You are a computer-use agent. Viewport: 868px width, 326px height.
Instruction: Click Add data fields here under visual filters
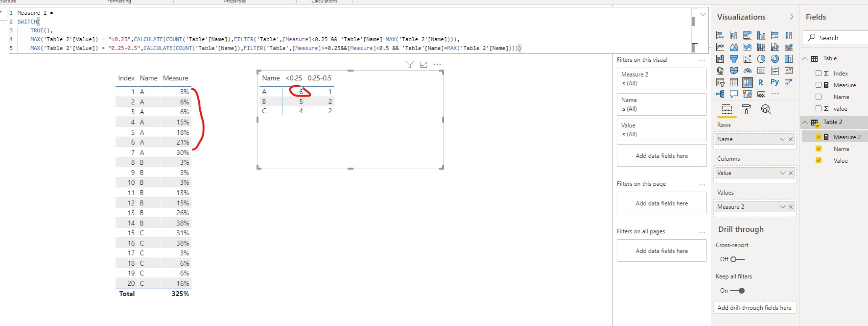click(661, 155)
